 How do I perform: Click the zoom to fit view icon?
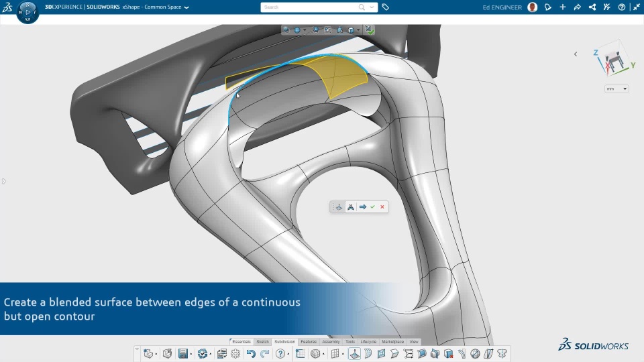tap(315, 30)
